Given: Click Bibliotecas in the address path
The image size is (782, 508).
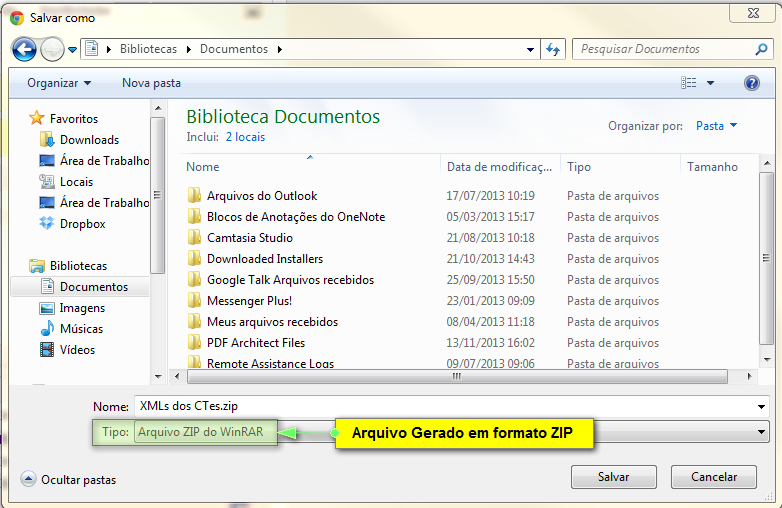Looking at the screenshot, I should [148, 49].
